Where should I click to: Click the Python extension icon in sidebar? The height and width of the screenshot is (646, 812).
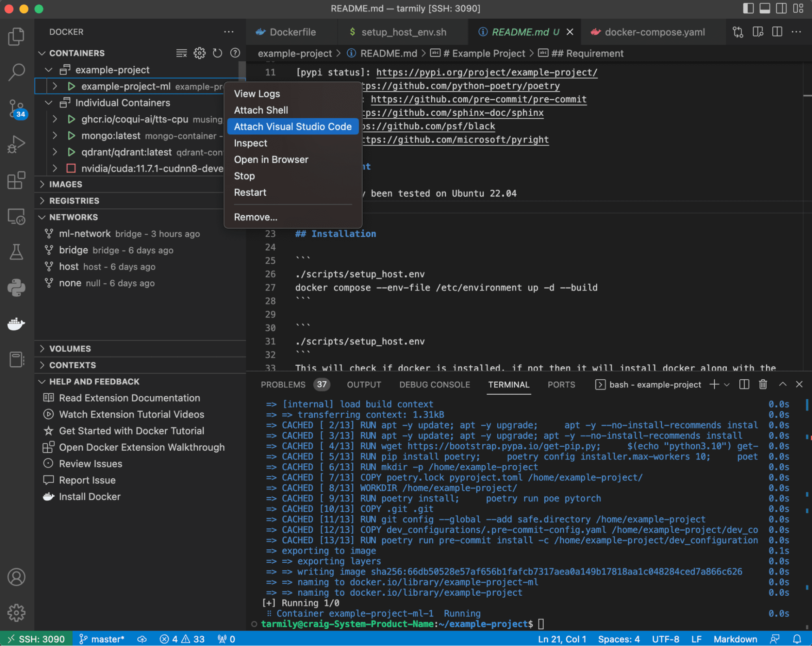pyautogui.click(x=16, y=288)
